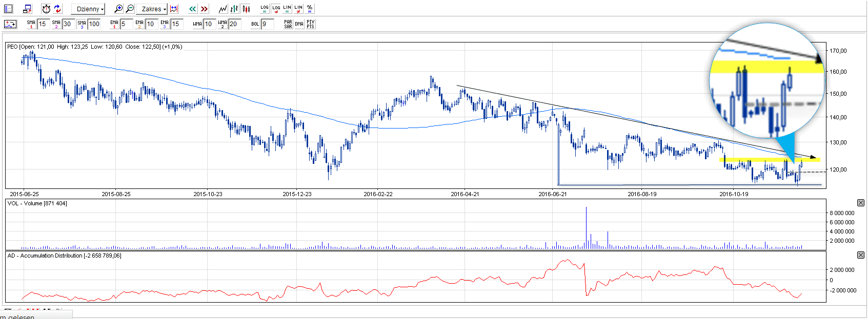Click the stopwatch timer icon
The image size is (868, 319).
(x=46, y=9)
